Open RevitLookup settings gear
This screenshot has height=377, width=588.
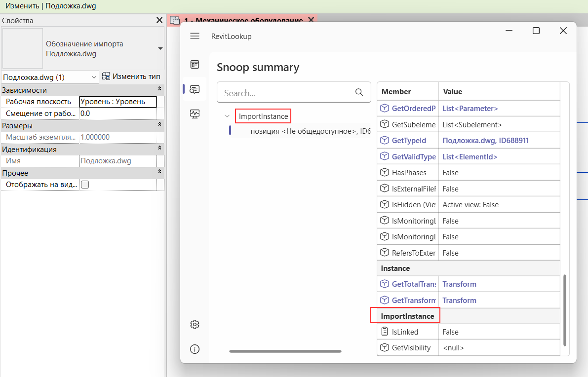point(195,325)
